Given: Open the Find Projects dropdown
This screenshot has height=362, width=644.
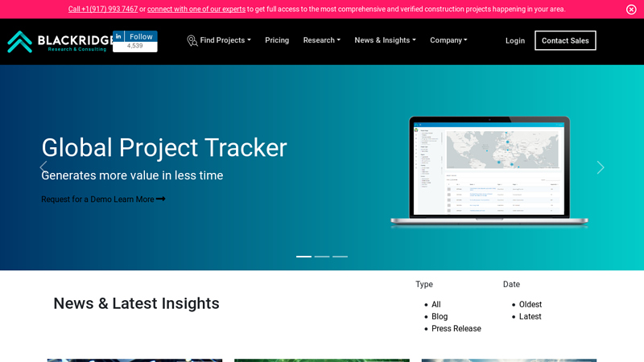Looking at the screenshot, I should (225, 40).
